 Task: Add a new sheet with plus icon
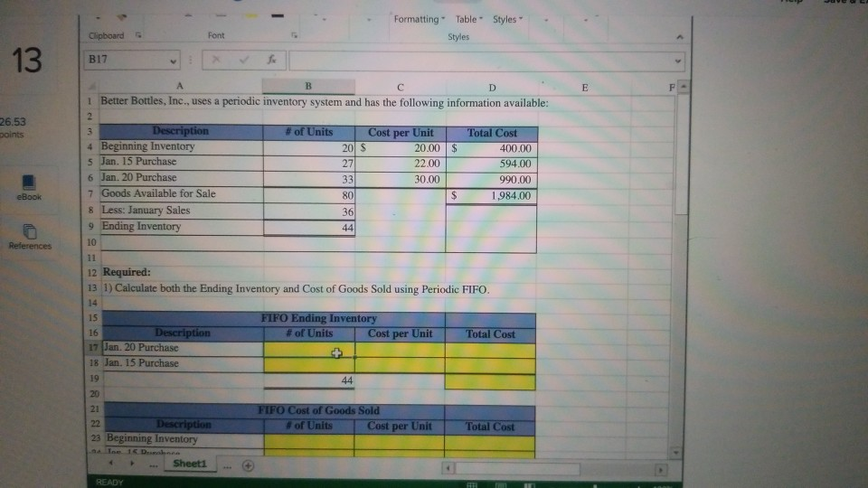coord(248,466)
